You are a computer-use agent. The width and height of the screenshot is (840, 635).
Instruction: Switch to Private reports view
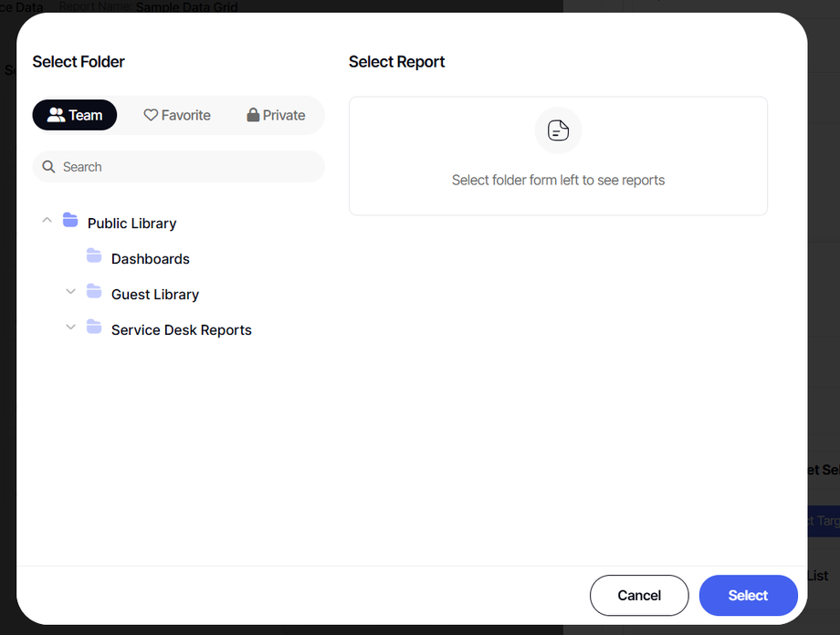(276, 114)
